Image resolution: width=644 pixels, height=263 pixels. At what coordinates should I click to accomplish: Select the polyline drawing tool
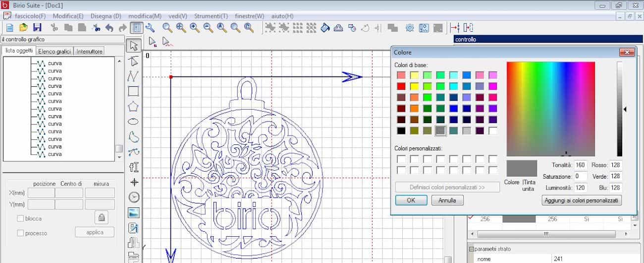[133, 76]
